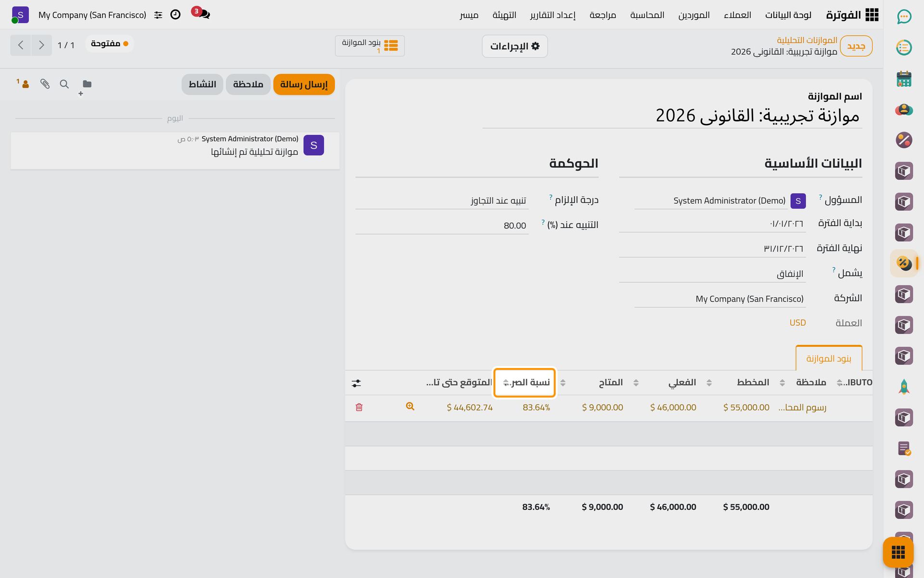Open المحاسبة menu
The width and height of the screenshot is (924, 578).
click(x=647, y=15)
